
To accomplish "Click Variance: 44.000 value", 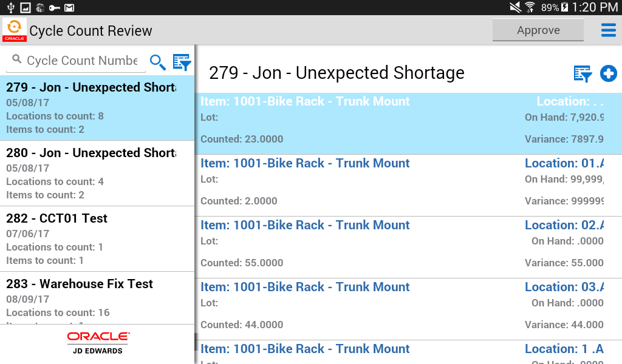I will click(x=564, y=325).
